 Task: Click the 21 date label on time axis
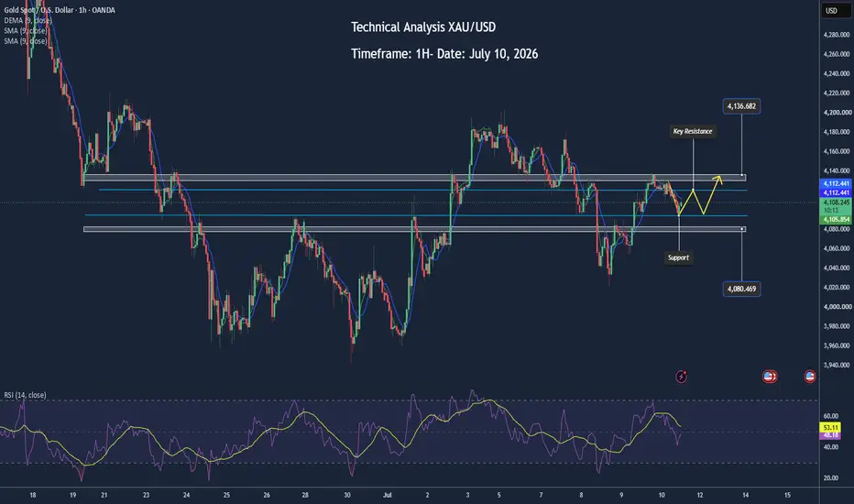(104, 495)
